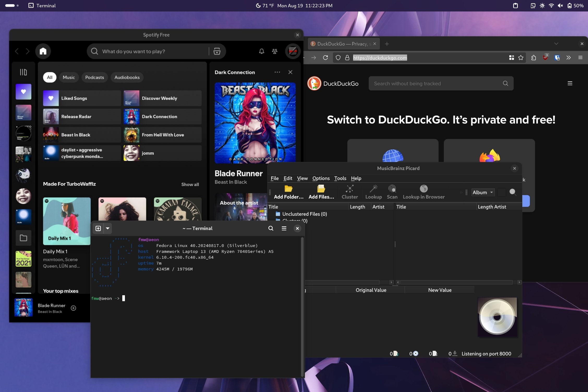This screenshot has width=588, height=392.
Task: Select Music filter chip in Spotify
Action: coord(69,77)
